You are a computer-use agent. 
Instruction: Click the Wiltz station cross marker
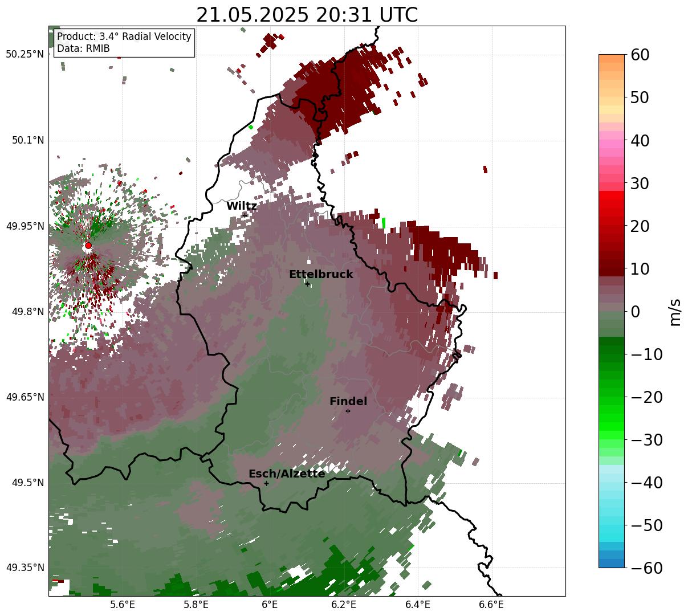(x=245, y=215)
